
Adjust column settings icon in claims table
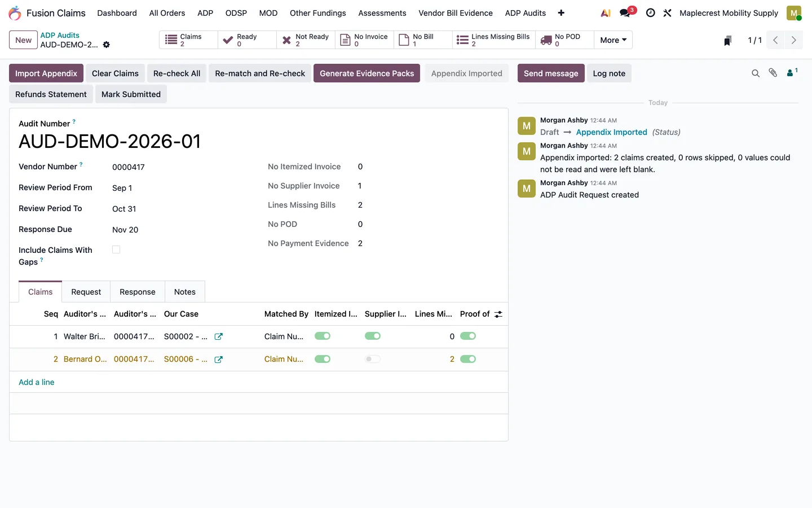[498, 314]
